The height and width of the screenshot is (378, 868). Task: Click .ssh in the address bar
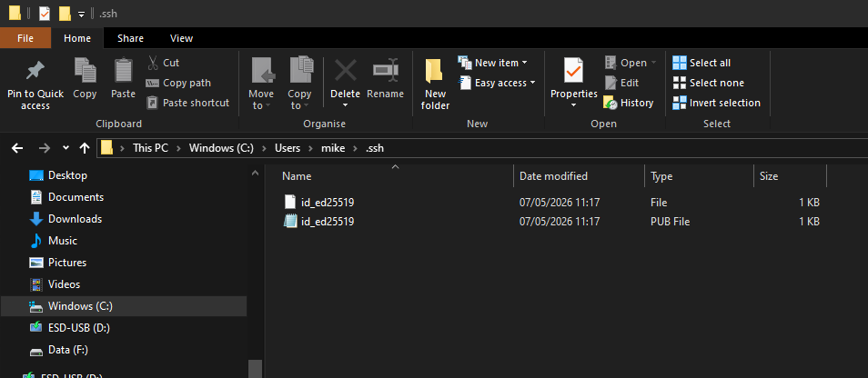click(374, 148)
